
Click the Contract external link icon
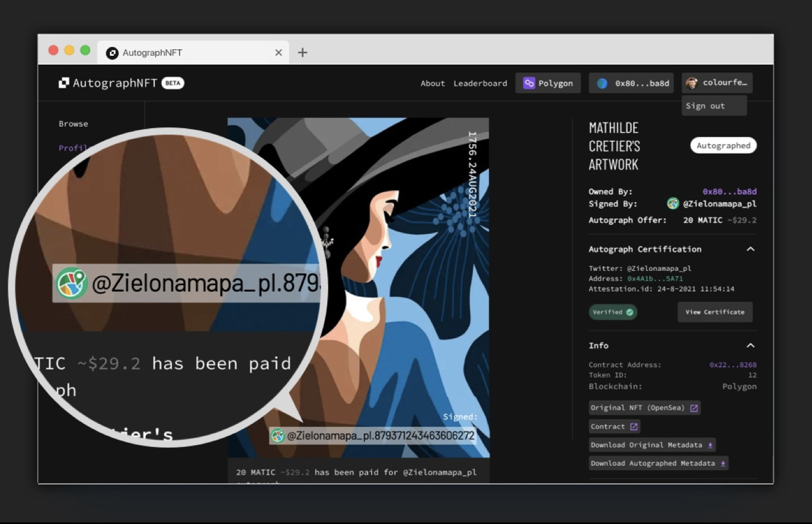click(634, 427)
